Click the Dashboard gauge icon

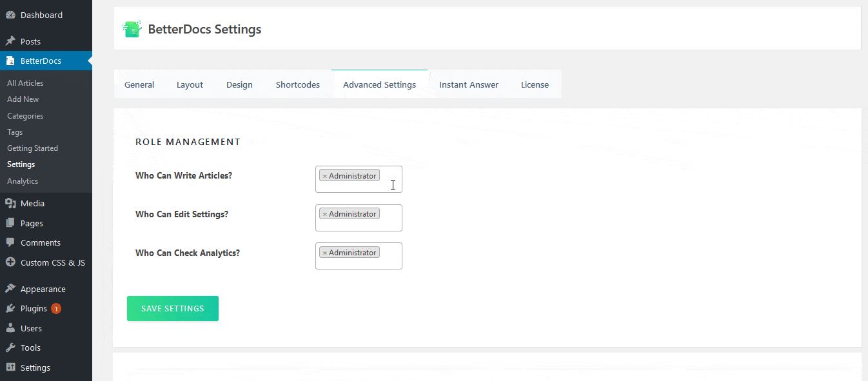pyautogui.click(x=10, y=15)
